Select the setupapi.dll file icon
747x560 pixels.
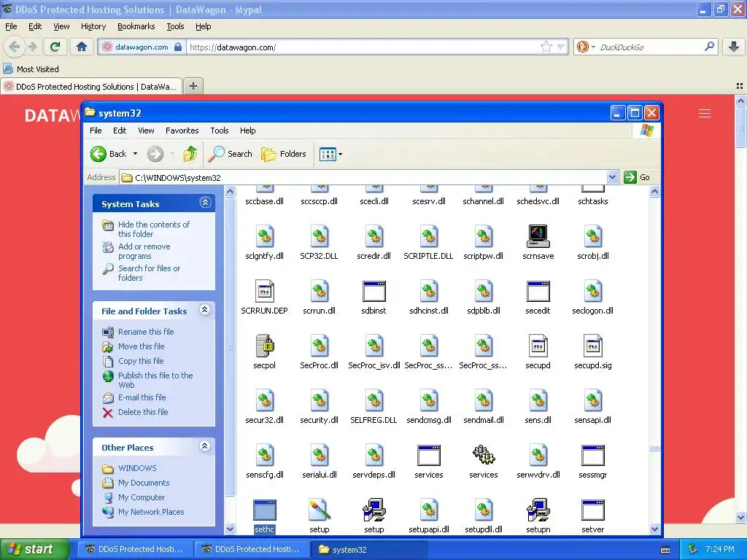pos(429,510)
